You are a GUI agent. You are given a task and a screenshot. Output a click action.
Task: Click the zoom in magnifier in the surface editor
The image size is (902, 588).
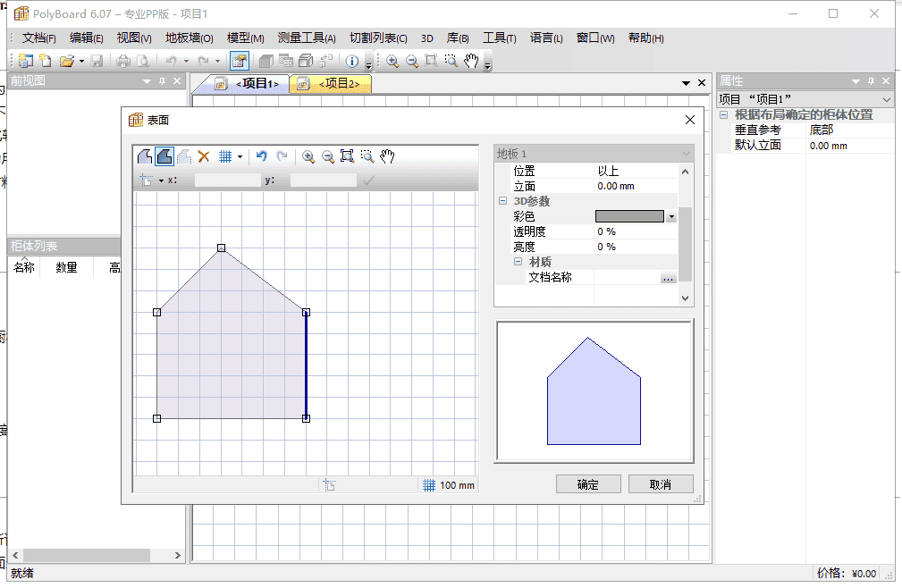[x=308, y=156]
